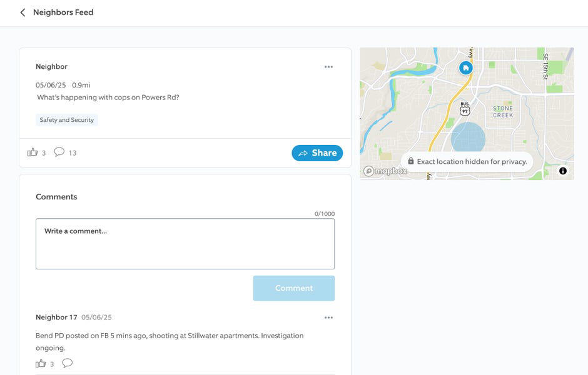Screen dimensions: 588x375
Task: Click the post author name Neighbor
Action: [x=51, y=66]
